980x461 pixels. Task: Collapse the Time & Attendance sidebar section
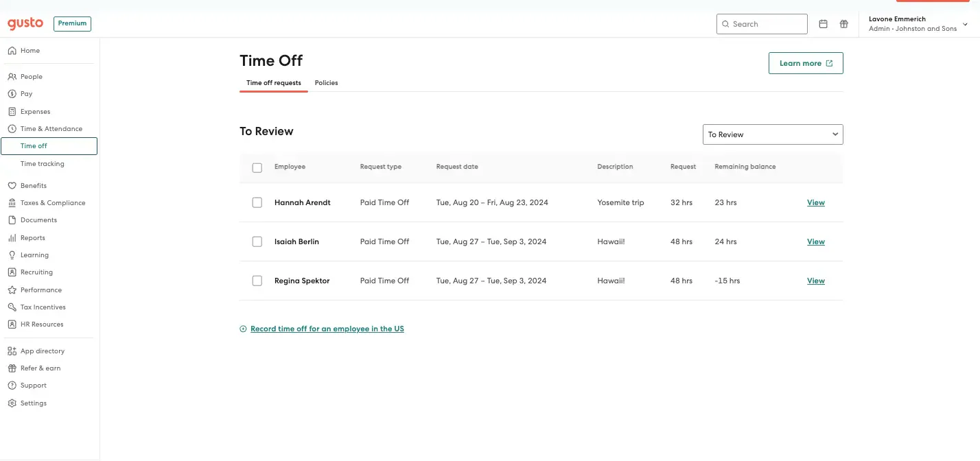pos(49,129)
